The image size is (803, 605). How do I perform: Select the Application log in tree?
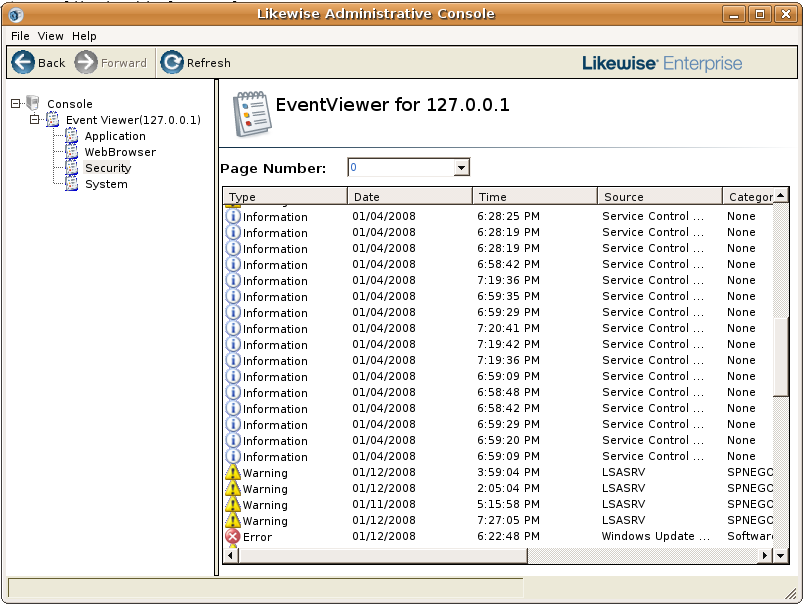115,136
